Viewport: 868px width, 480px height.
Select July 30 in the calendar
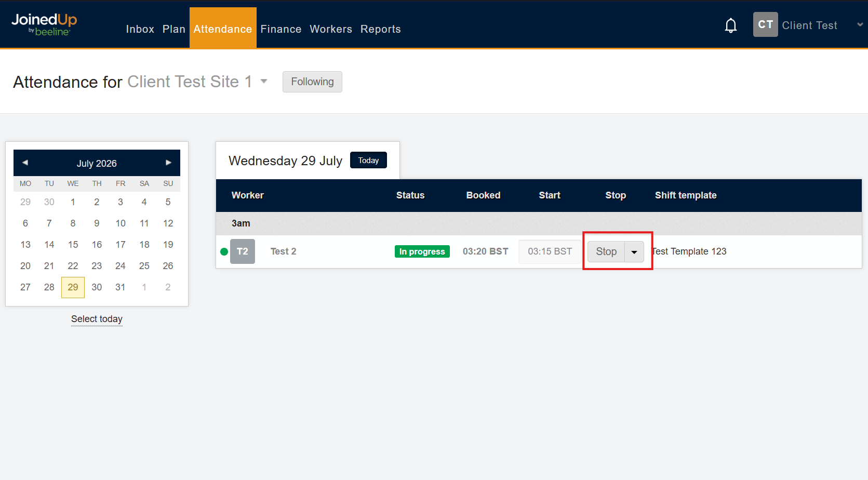pos(97,287)
